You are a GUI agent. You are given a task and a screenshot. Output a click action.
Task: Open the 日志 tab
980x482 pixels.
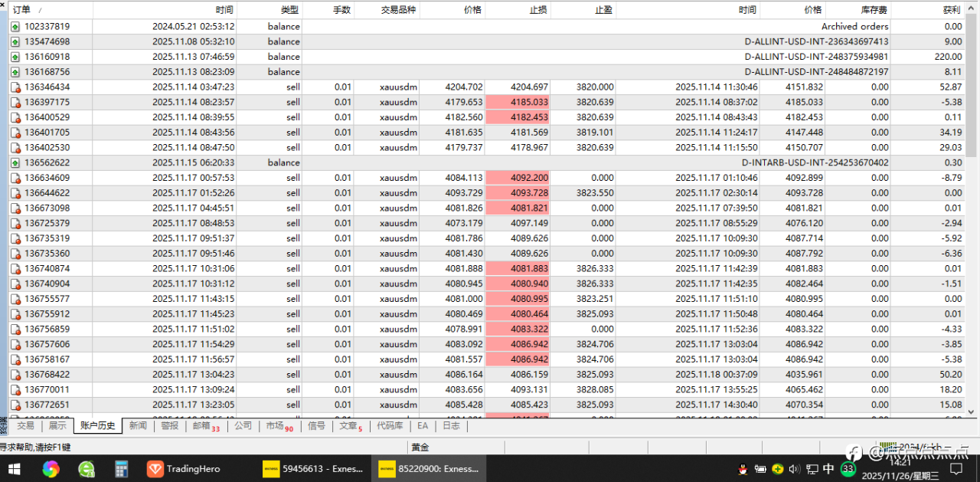[452, 426]
